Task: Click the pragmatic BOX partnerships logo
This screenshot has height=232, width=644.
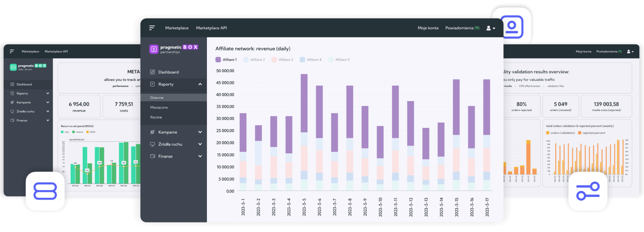Action: [x=174, y=49]
